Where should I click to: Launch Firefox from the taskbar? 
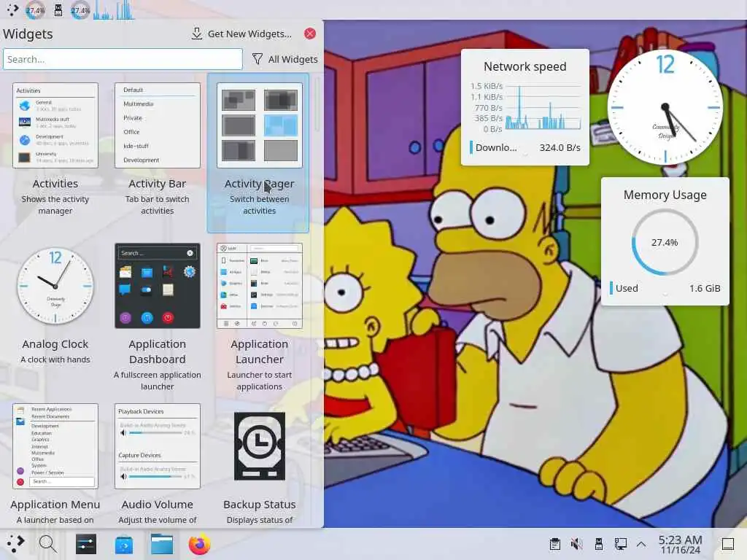pyautogui.click(x=200, y=544)
